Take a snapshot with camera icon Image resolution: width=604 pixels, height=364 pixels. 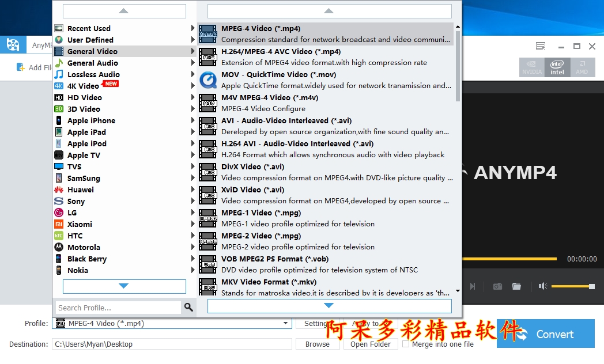click(498, 286)
